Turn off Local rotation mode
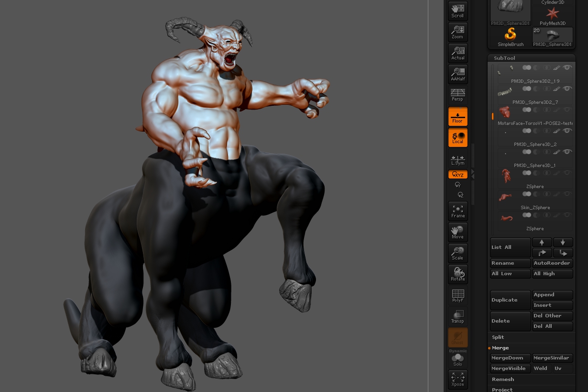 [x=457, y=138]
